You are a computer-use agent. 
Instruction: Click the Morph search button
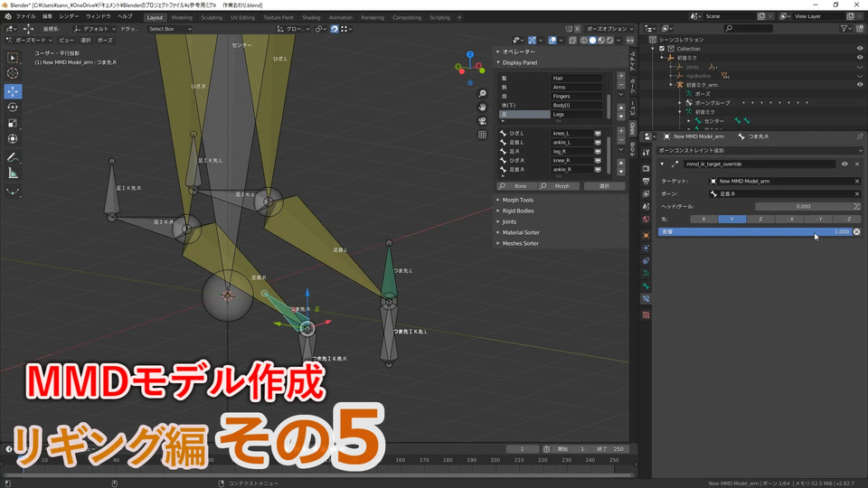pyautogui.click(x=558, y=186)
